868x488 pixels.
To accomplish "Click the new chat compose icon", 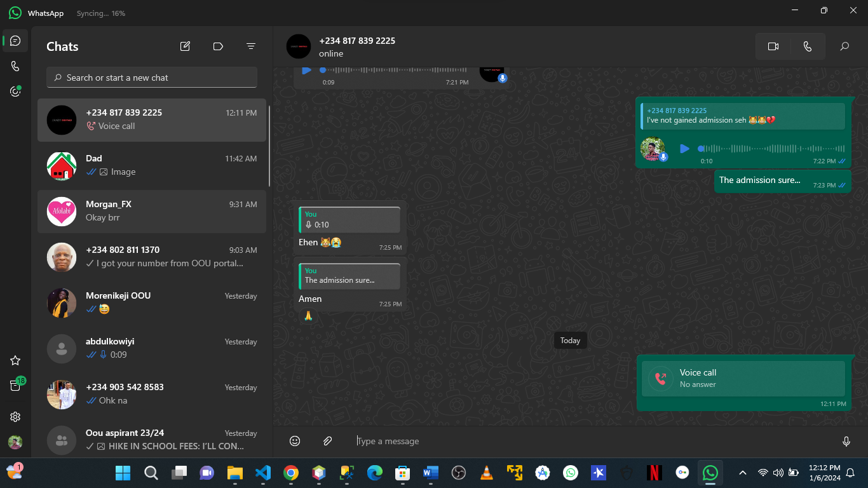I will click(185, 46).
